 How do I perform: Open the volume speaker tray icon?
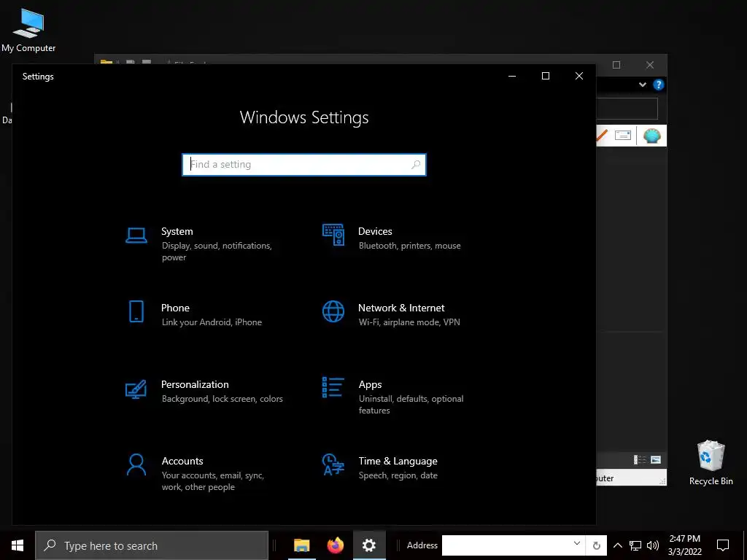653,545
